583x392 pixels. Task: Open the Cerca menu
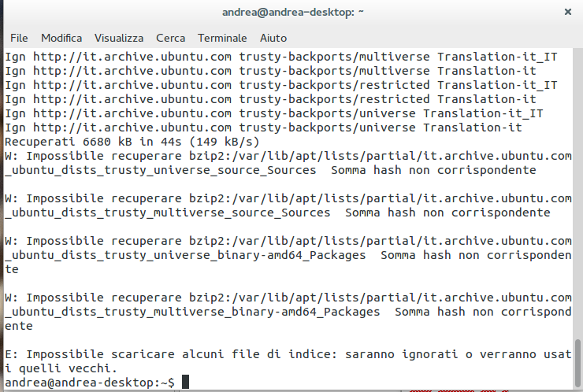171,38
